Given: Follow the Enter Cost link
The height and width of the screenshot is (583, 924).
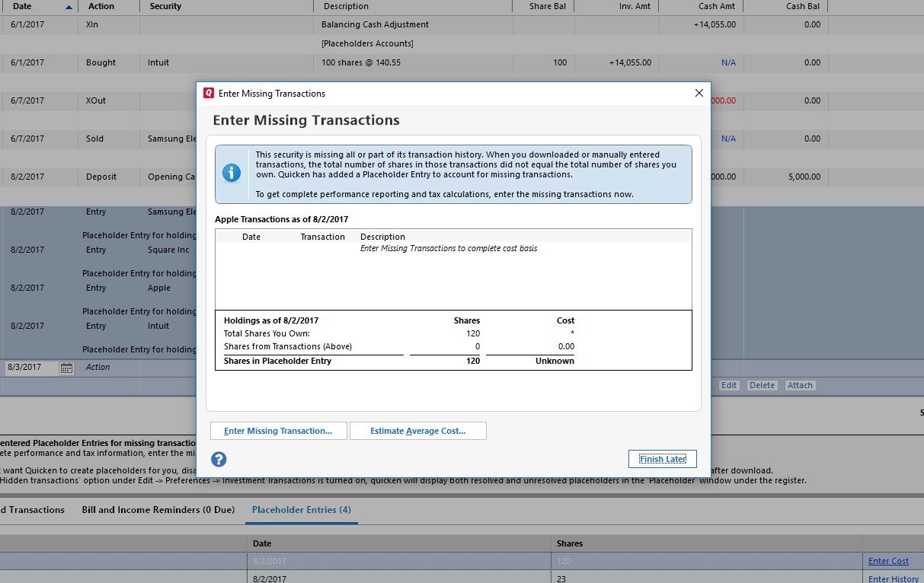Looking at the screenshot, I should click(x=888, y=561).
